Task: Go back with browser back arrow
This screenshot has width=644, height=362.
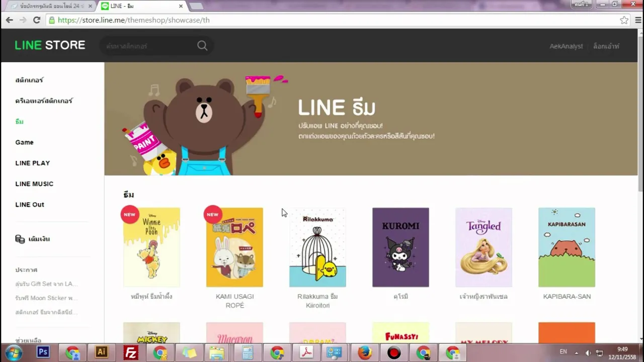Action: tap(10, 20)
